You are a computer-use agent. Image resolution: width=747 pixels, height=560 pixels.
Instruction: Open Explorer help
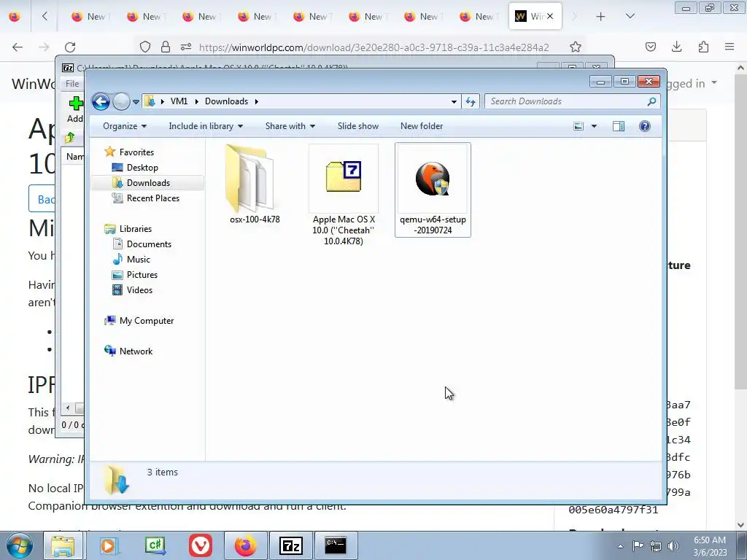click(x=645, y=126)
